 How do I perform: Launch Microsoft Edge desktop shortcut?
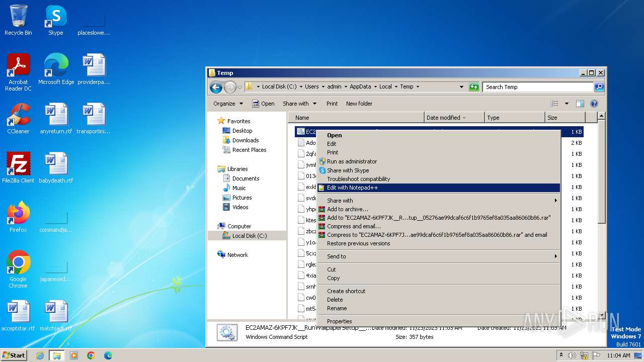pos(56,69)
